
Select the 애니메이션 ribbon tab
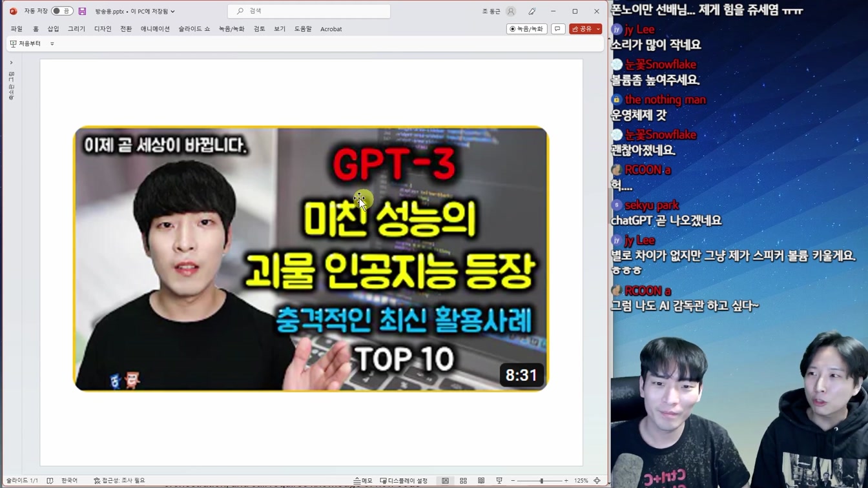click(155, 29)
